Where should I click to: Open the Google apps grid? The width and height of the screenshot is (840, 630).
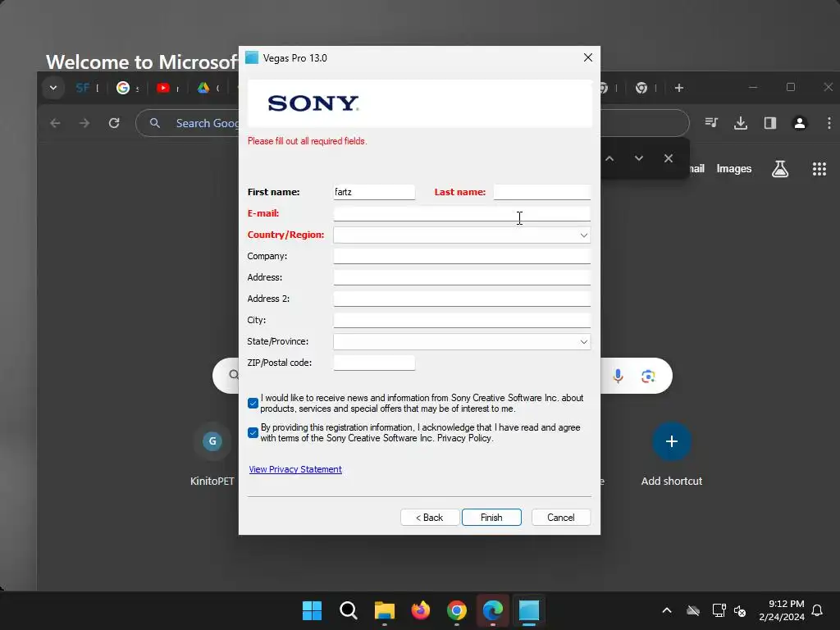(819, 169)
